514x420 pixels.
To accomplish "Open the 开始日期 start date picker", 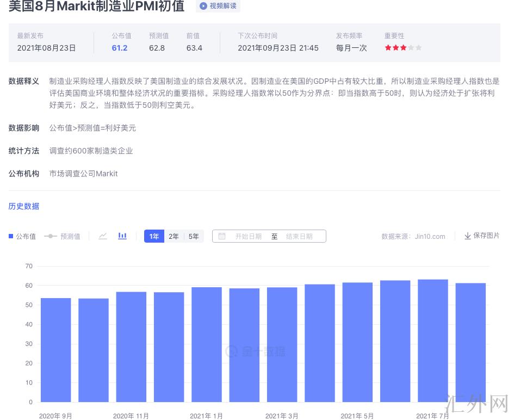I will 248,236.
